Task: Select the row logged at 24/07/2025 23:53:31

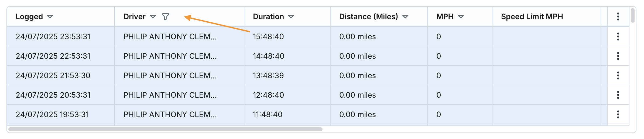Action: (53, 37)
